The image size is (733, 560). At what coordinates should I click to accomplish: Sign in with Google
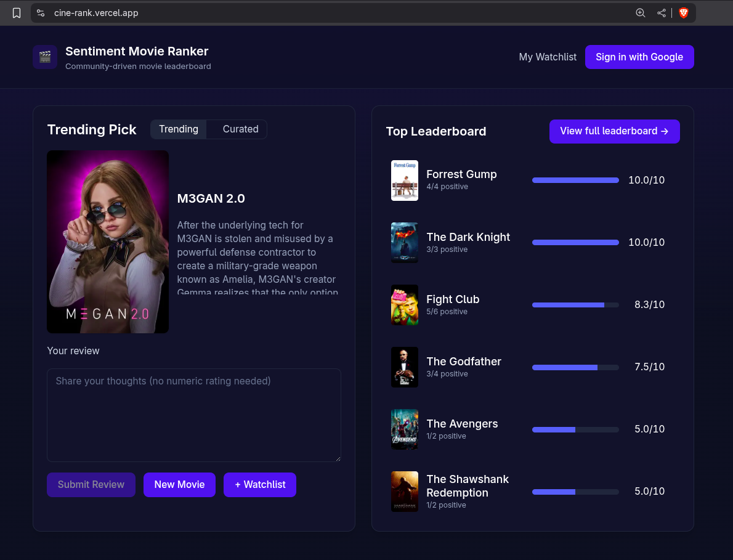tap(639, 57)
